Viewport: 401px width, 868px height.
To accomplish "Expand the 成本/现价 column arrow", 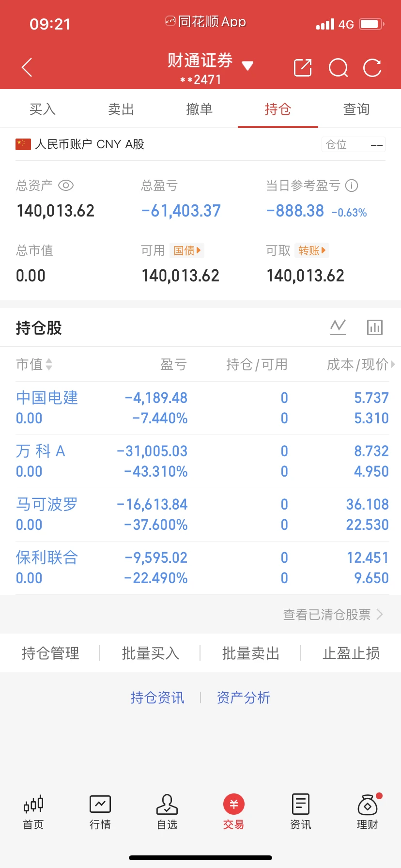I will tap(393, 364).
